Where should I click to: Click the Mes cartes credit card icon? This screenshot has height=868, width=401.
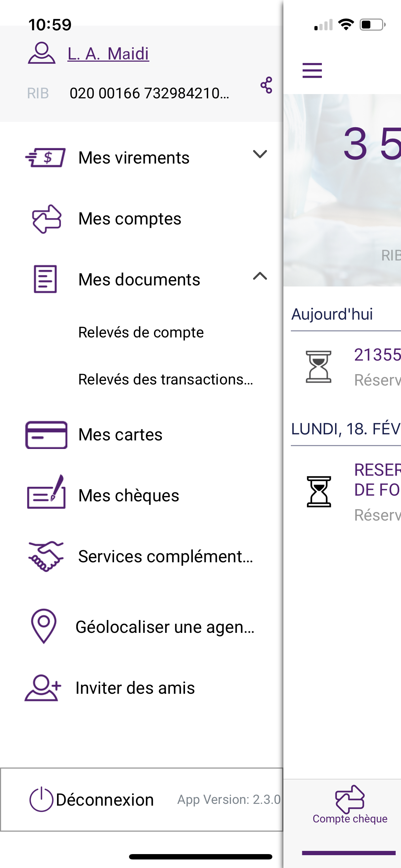(46, 435)
